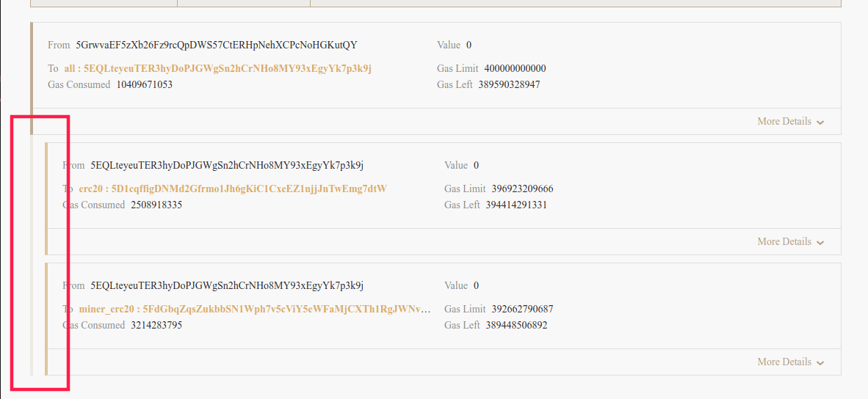The image size is (868, 399).
Task: Click the From address 5GrwvaEF5zXb… in the top card
Action: click(x=217, y=45)
